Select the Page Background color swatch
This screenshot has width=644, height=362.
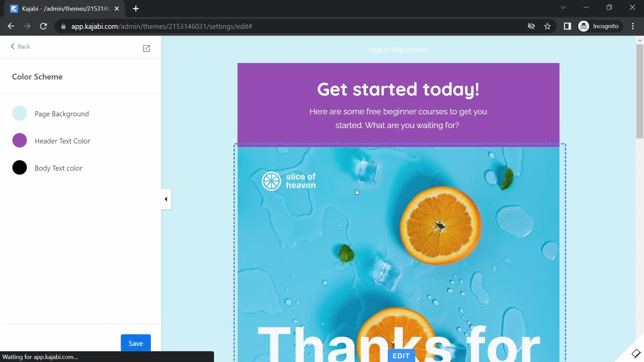coord(19,113)
